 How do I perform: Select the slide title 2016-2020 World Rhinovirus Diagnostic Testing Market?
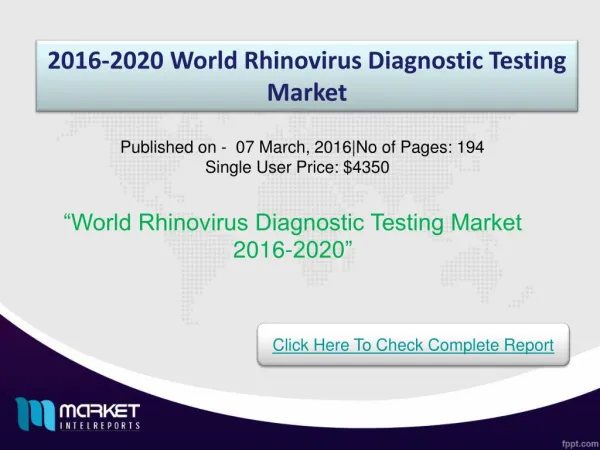point(307,76)
